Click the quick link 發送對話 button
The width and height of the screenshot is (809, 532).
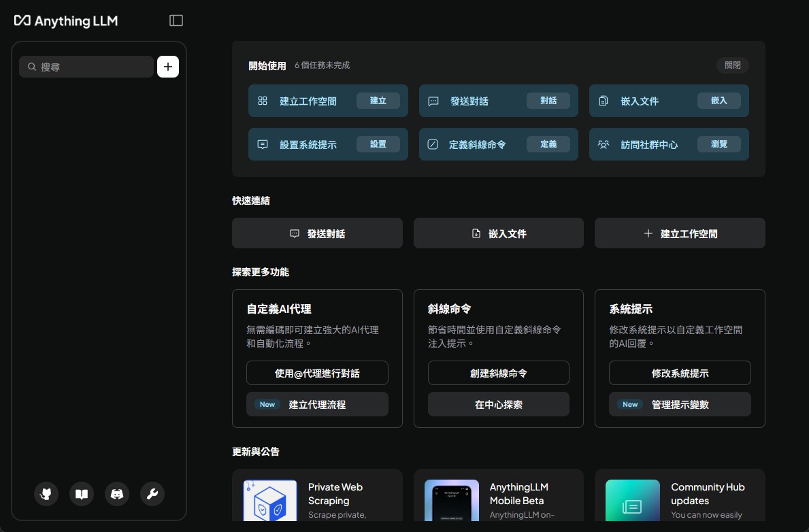[x=317, y=233]
